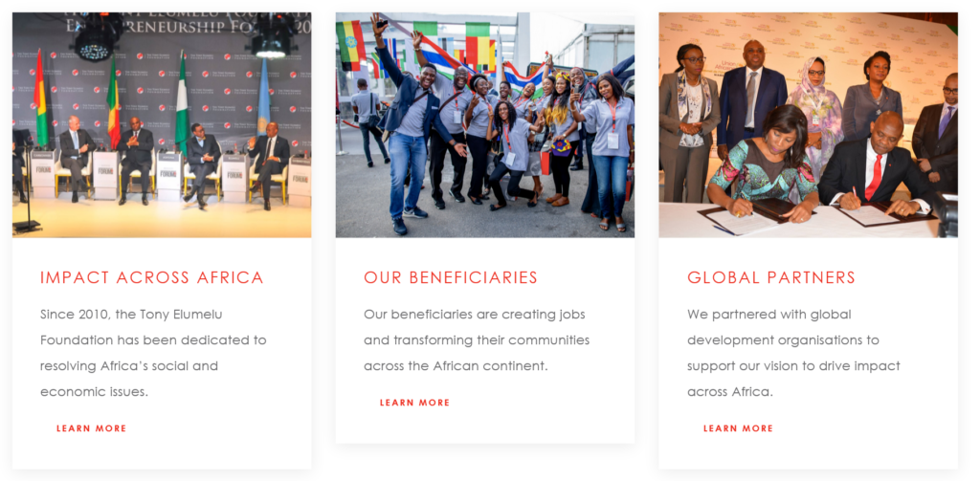Click the 'Since 2010, the Tony Elumelu' paragraph
This screenshot has height=481, width=980.
(x=153, y=353)
